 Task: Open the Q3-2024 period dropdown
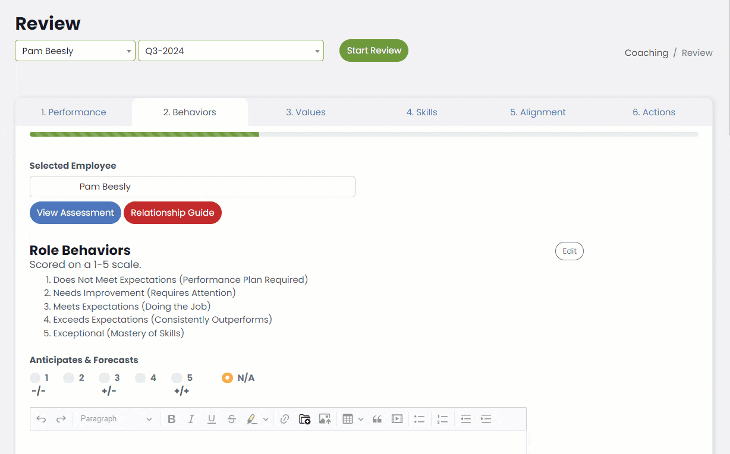click(x=231, y=51)
